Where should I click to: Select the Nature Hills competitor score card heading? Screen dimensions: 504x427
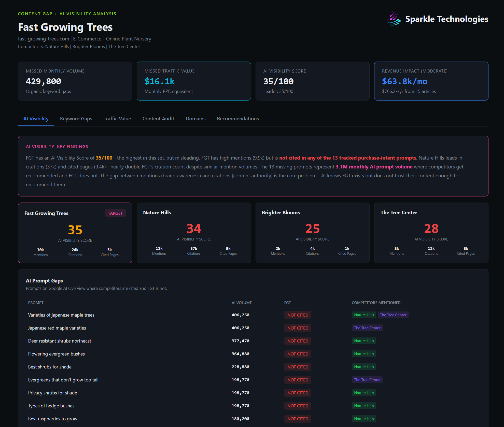[157, 212]
